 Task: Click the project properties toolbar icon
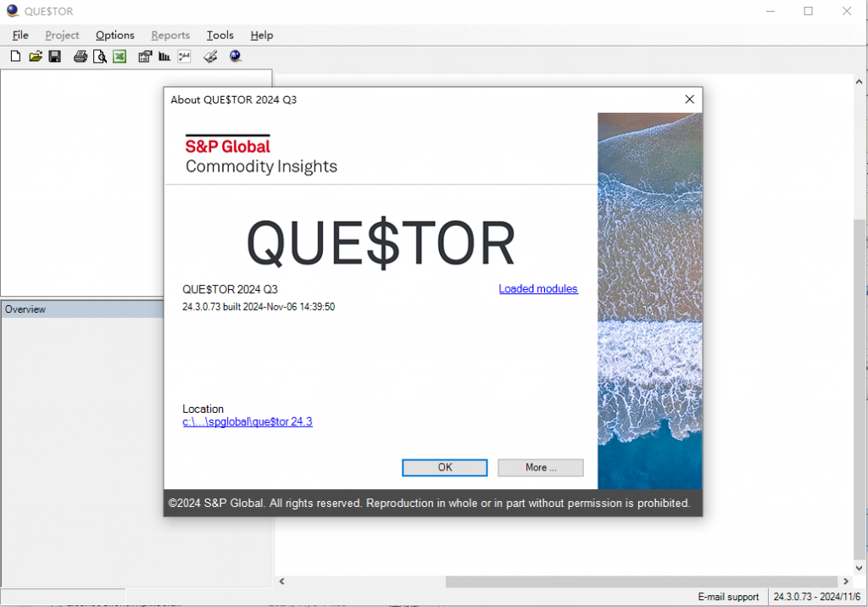click(145, 57)
